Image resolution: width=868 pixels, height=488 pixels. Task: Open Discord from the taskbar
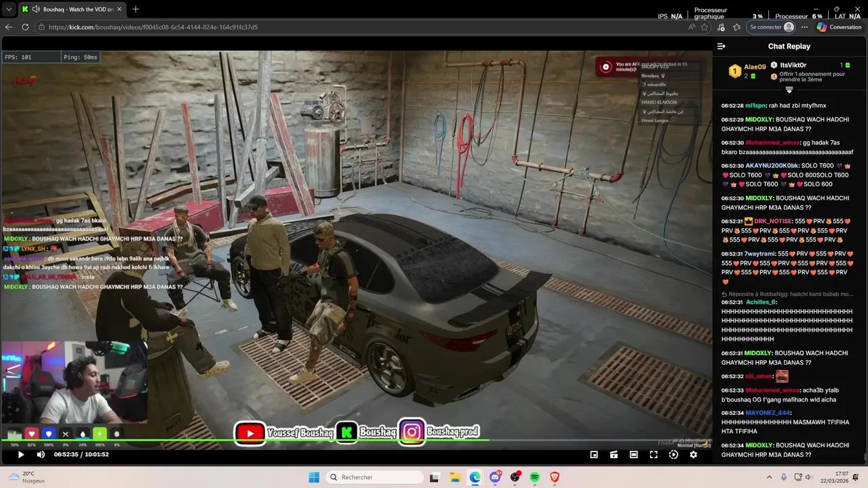[495, 477]
